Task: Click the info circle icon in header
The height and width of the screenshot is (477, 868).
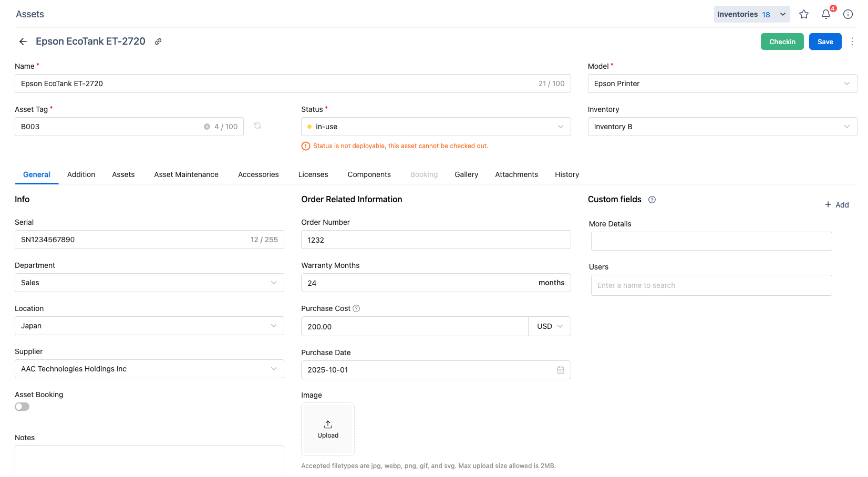Action: [848, 14]
